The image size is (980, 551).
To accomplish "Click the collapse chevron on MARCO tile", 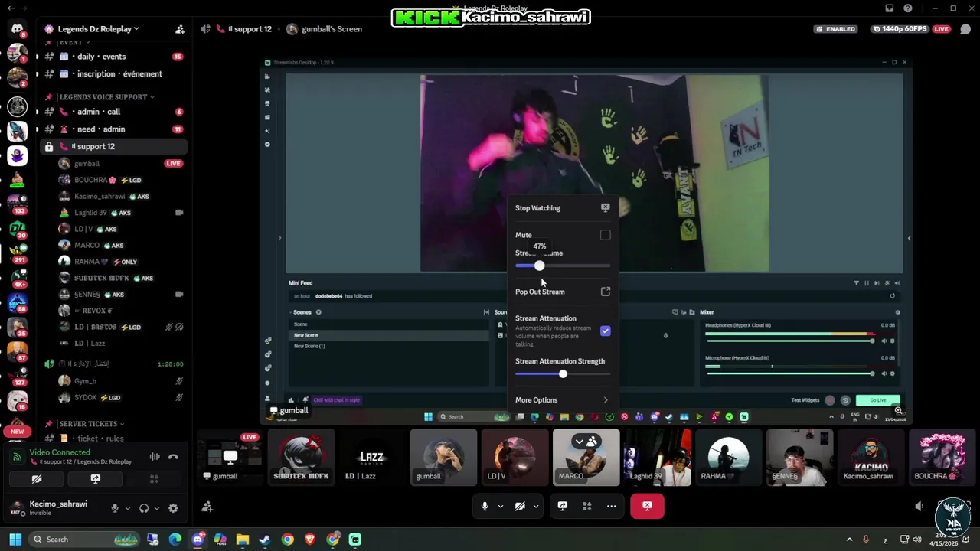I will [579, 441].
